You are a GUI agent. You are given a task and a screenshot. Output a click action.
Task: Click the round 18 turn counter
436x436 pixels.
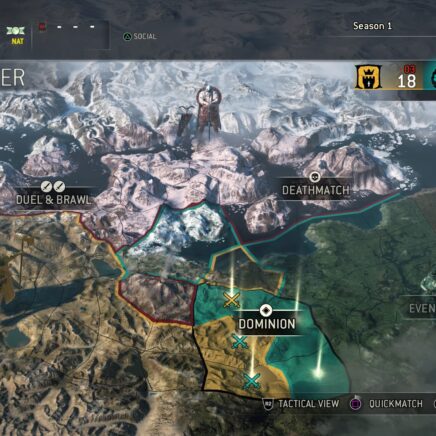(407, 81)
